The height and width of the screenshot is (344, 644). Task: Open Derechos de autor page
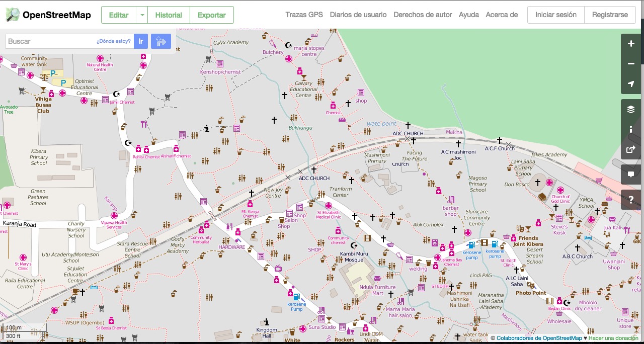click(x=423, y=15)
